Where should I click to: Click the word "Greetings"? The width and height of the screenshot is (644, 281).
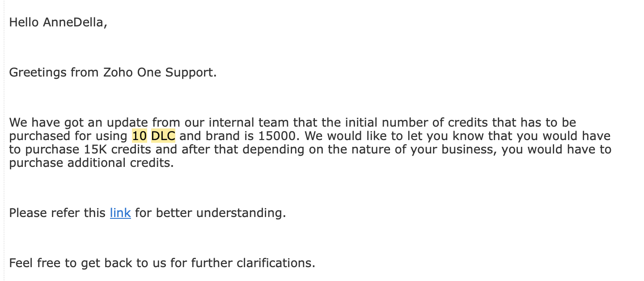click(38, 72)
